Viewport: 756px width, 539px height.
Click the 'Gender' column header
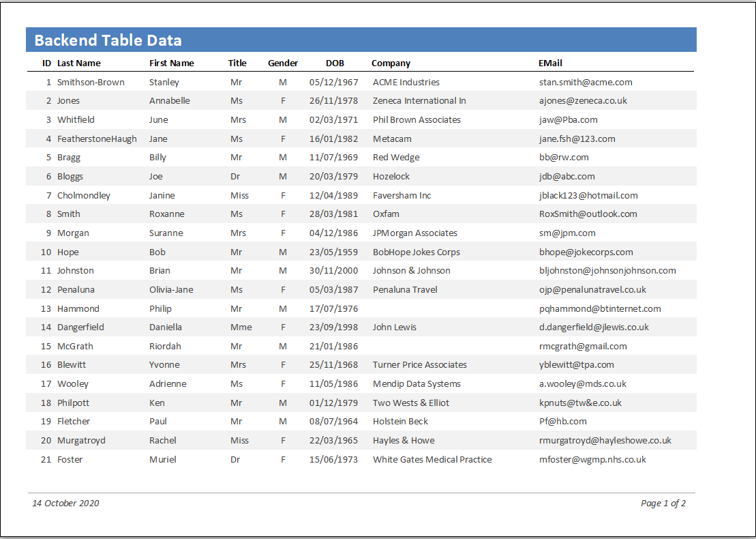(x=283, y=63)
